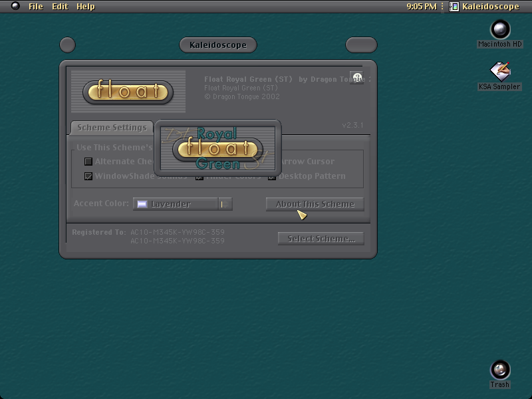This screenshot has height=399, width=532.
Task: Click the Select Scheme... button
Action: [321, 239]
